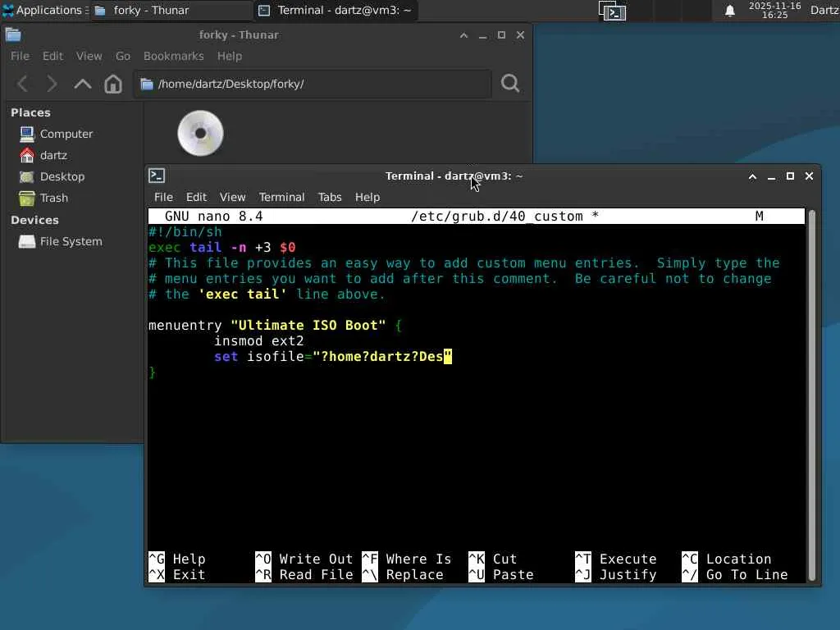Click '^O Write Out' shortcut label
The image size is (840, 630).
coord(304,559)
